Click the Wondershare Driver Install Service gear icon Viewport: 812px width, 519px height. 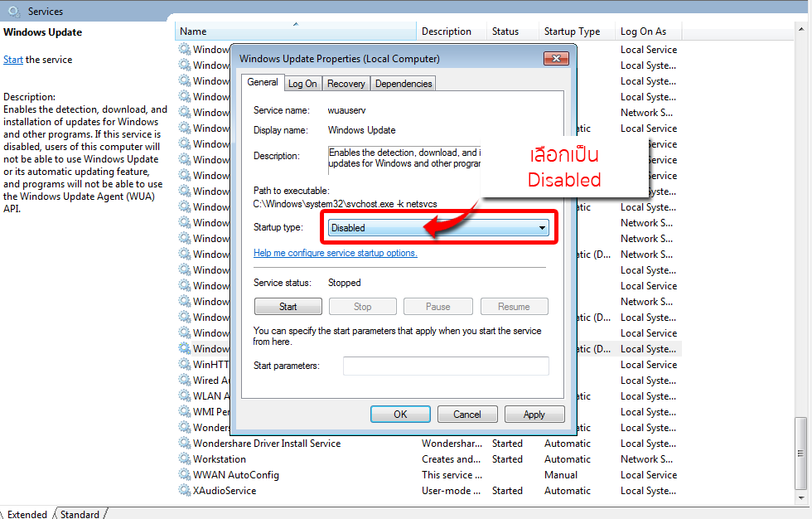(x=185, y=444)
